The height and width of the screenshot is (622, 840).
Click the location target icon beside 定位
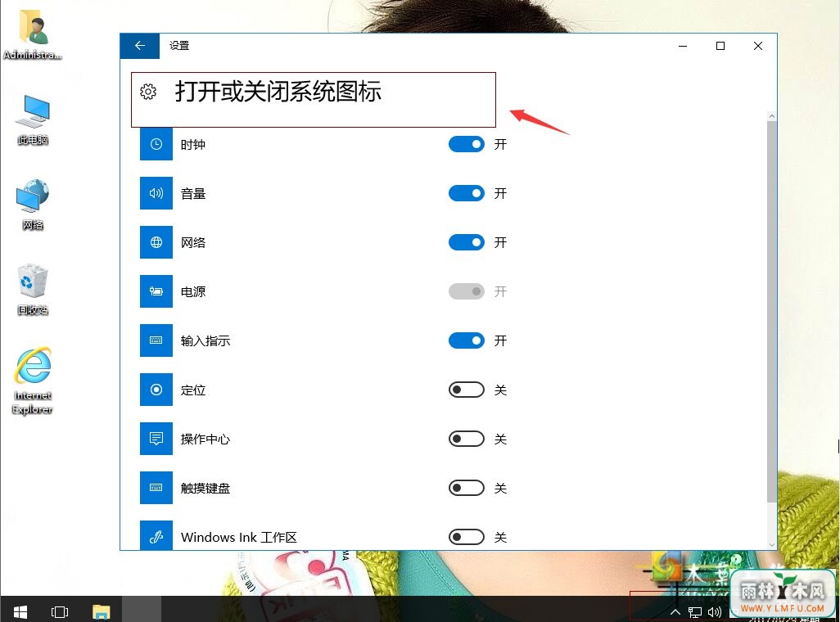point(156,390)
